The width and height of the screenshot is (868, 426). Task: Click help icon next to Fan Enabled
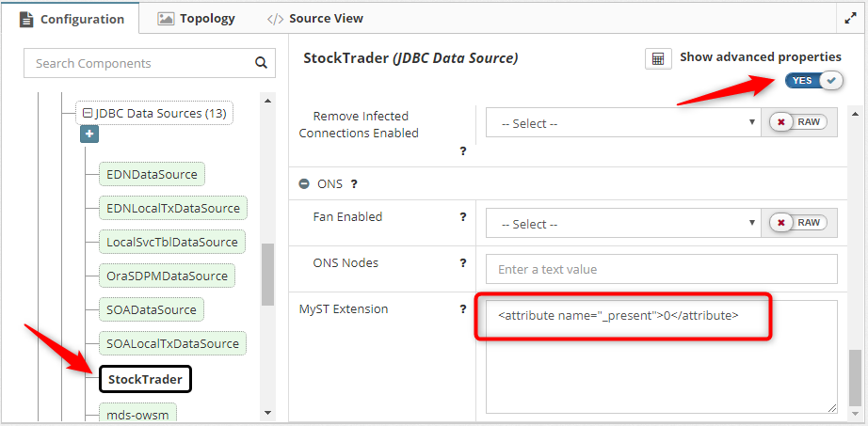(463, 217)
